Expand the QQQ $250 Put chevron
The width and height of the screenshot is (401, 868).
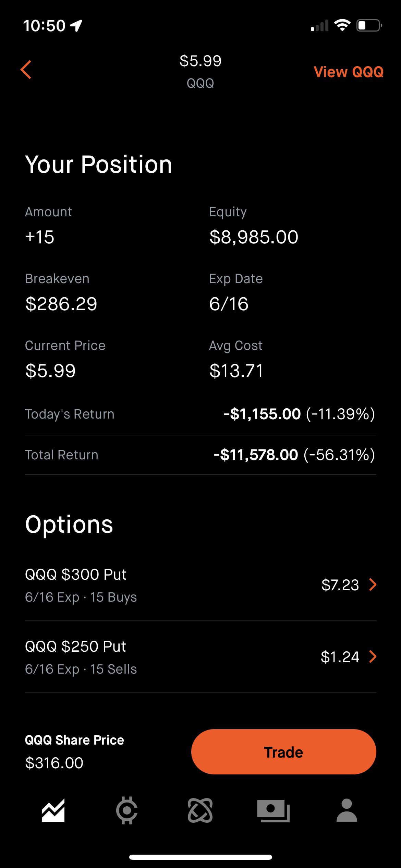pos(373,656)
